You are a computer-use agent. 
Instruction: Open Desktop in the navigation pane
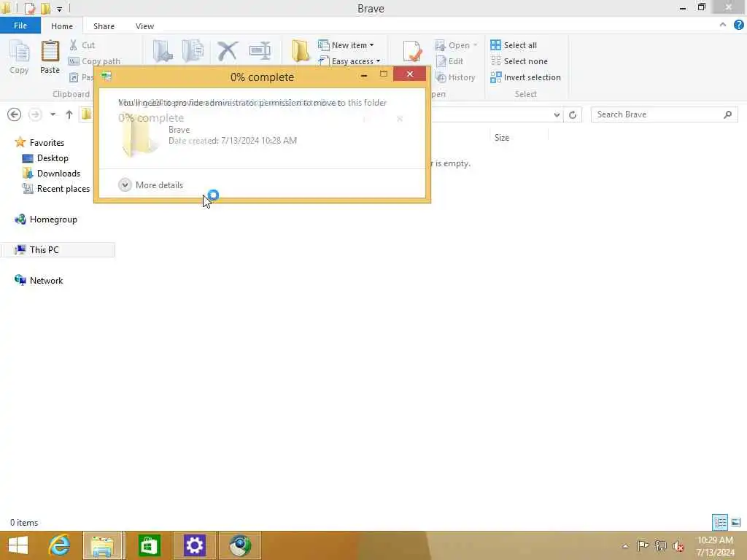click(45, 158)
